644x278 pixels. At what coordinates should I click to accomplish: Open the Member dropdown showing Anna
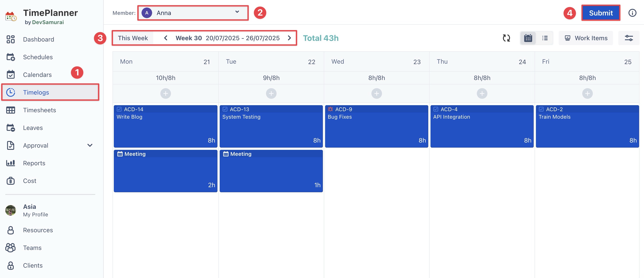pos(193,13)
